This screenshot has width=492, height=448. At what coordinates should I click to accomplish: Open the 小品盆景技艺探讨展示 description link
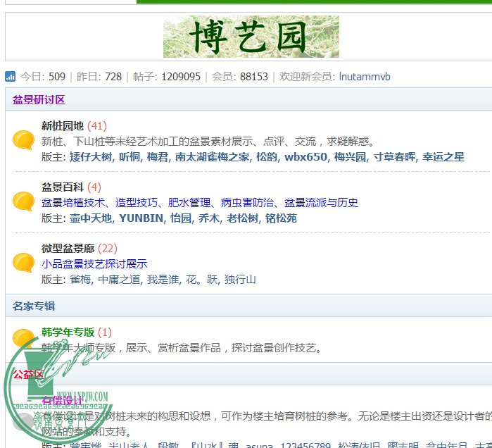[94, 264]
